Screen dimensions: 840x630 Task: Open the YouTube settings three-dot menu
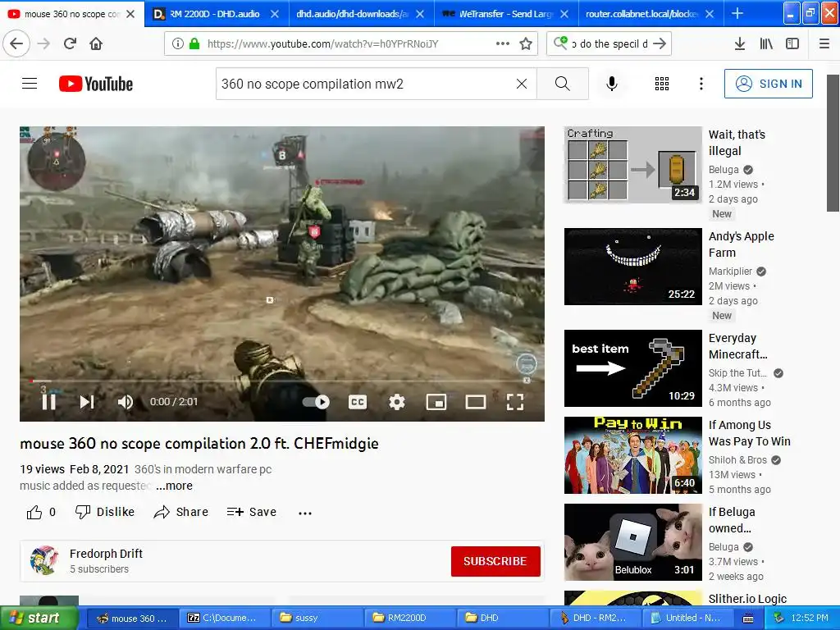701,84
